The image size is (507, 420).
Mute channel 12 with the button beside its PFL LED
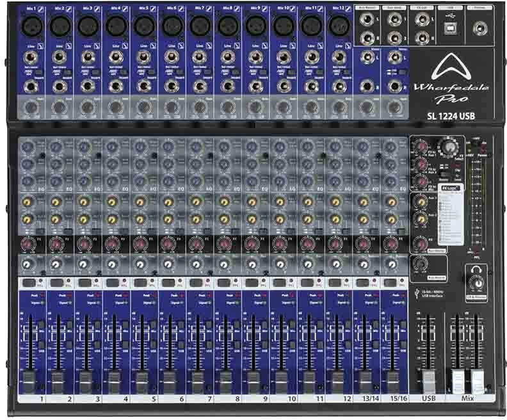click(x=335, y=283)
